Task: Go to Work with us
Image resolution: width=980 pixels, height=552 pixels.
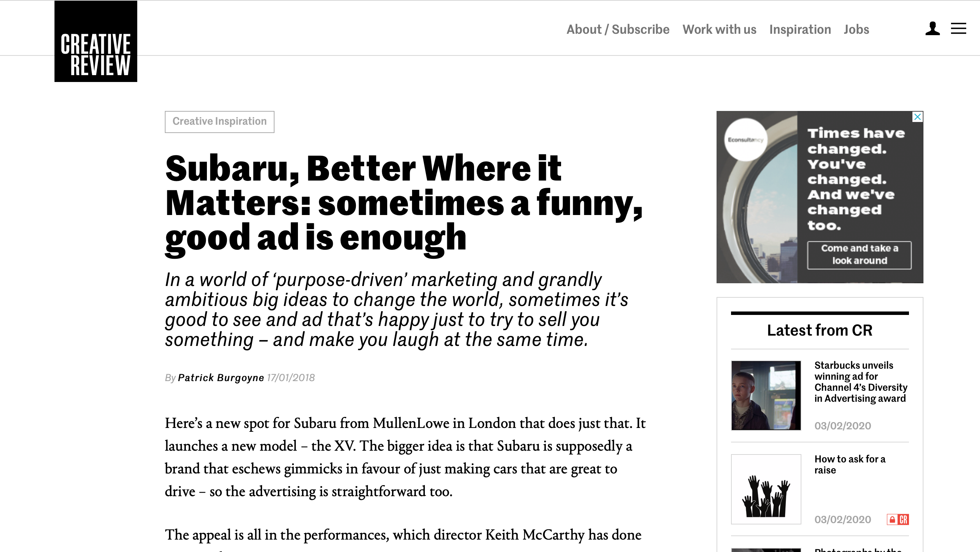Action: click(719, 29)
